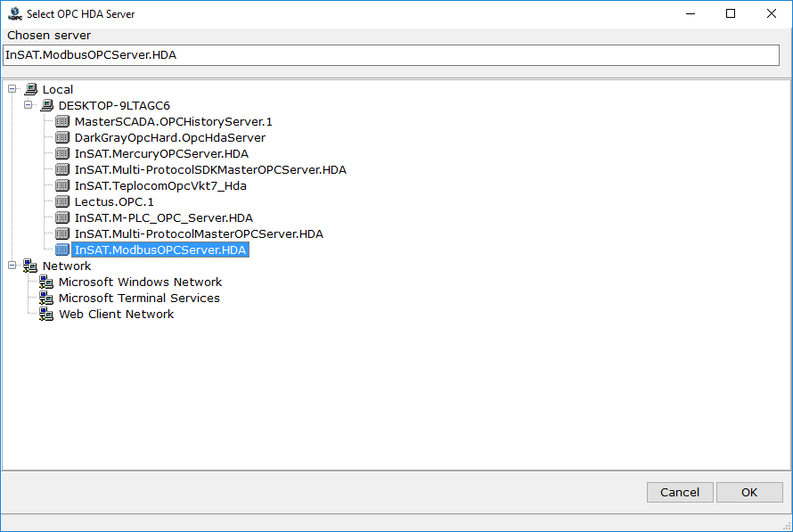Click the DarkGrayOpcHard.OpcHdaServer server icon
793x532 pixels.
(x=62, y=137)
